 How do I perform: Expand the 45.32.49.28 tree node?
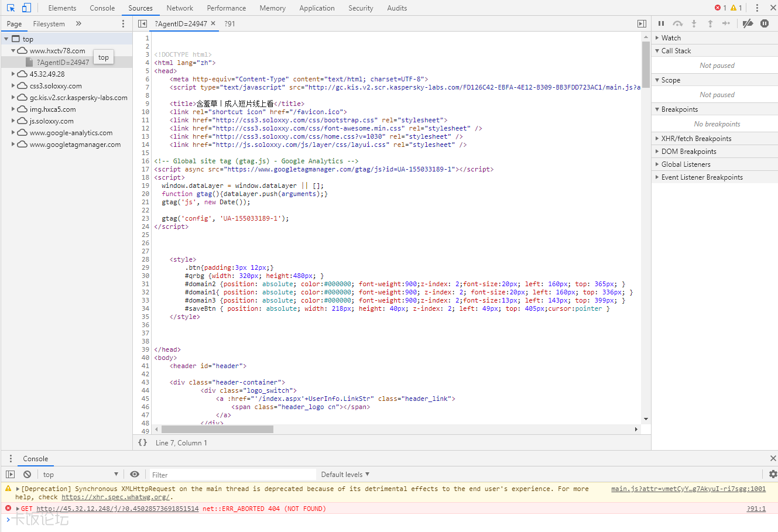(x=13, y=74)
